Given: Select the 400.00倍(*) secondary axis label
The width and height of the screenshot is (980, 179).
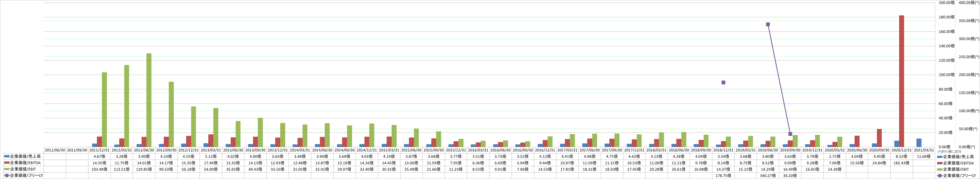Looking at the screenshot, I should tap(969, 3).
